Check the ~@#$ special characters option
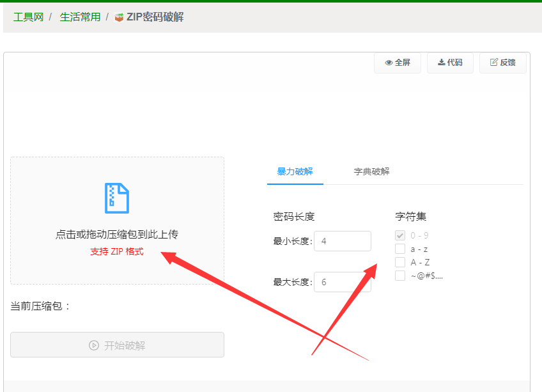This screenshot has height=392, width=542. 400,274
